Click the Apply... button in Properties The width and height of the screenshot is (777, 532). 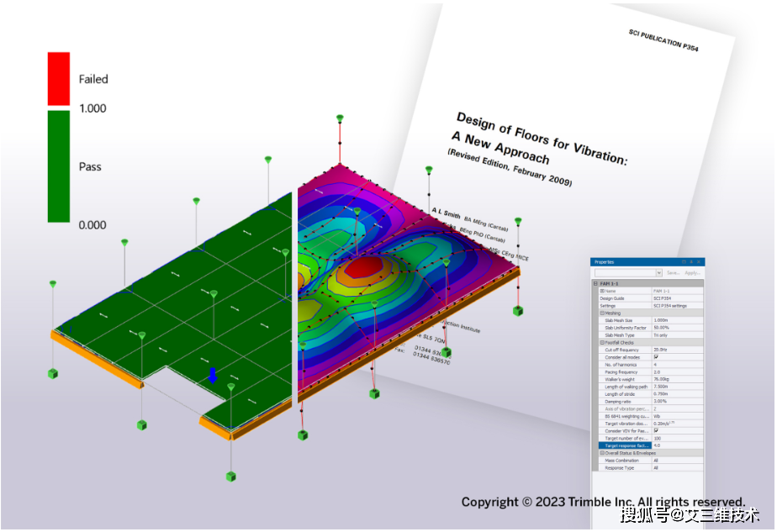[x=692, y=273]
